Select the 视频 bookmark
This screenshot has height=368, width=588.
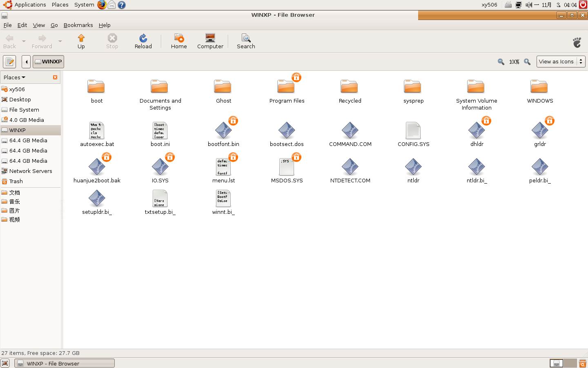point(31,220)
